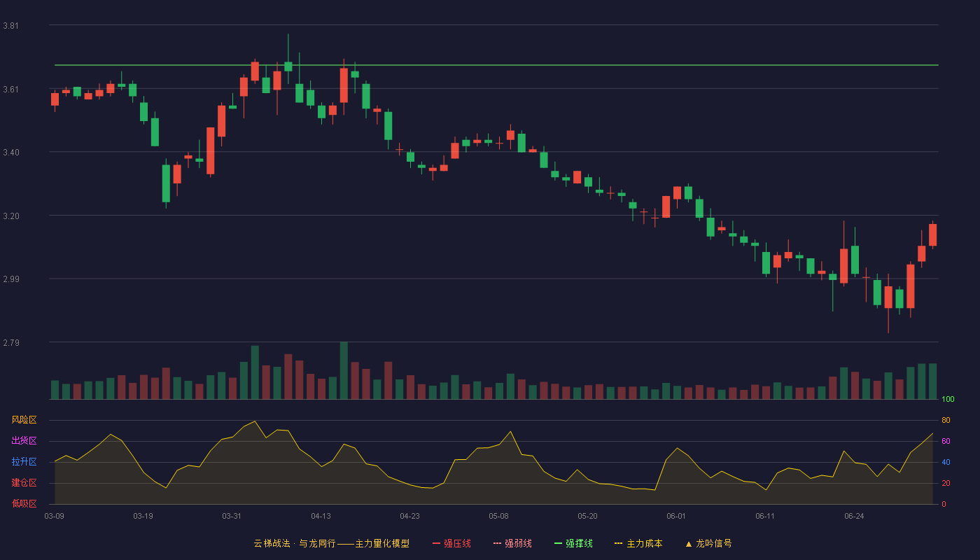Click the 出货区 zone label

(24, 441)
